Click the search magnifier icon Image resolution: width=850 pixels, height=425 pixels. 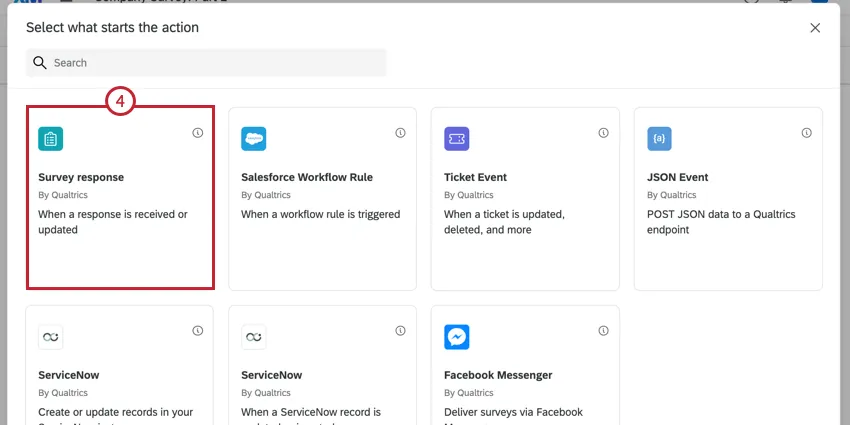[40, 63]
